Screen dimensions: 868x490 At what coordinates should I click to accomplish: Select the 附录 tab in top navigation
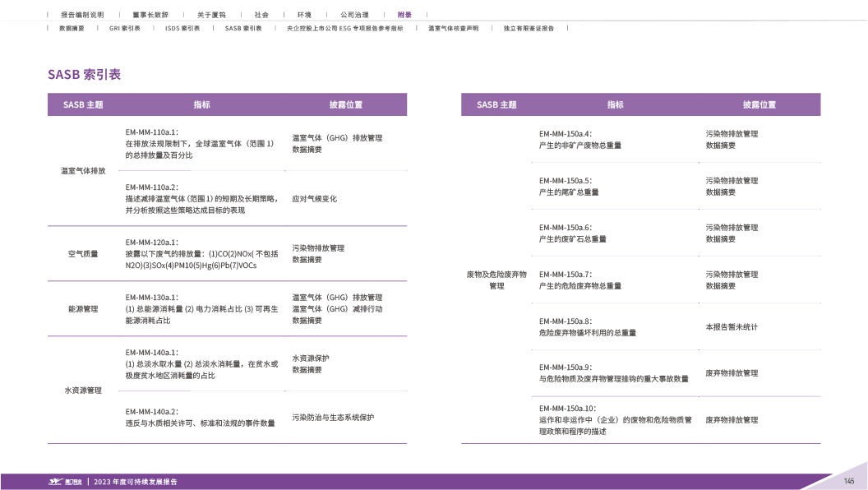click(405, 15)
